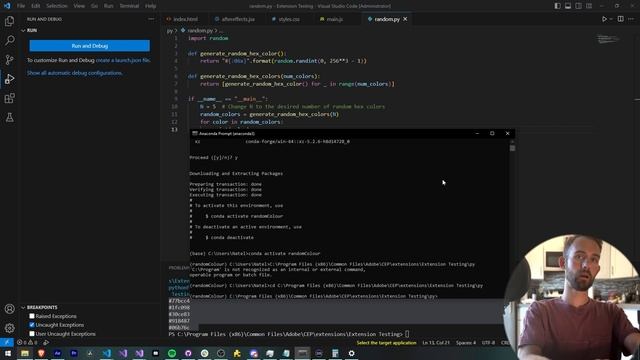Open the Search view in activity bar
Viewport: 640px width, 360px height.
[x=9, y=40]
